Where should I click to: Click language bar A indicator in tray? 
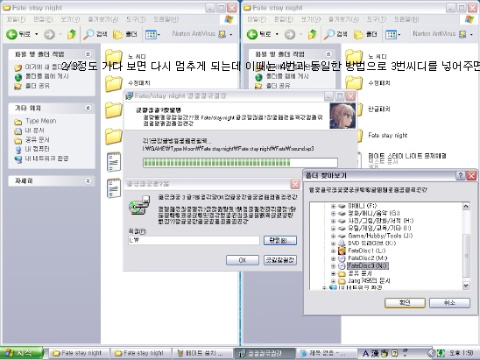point(366,353)
